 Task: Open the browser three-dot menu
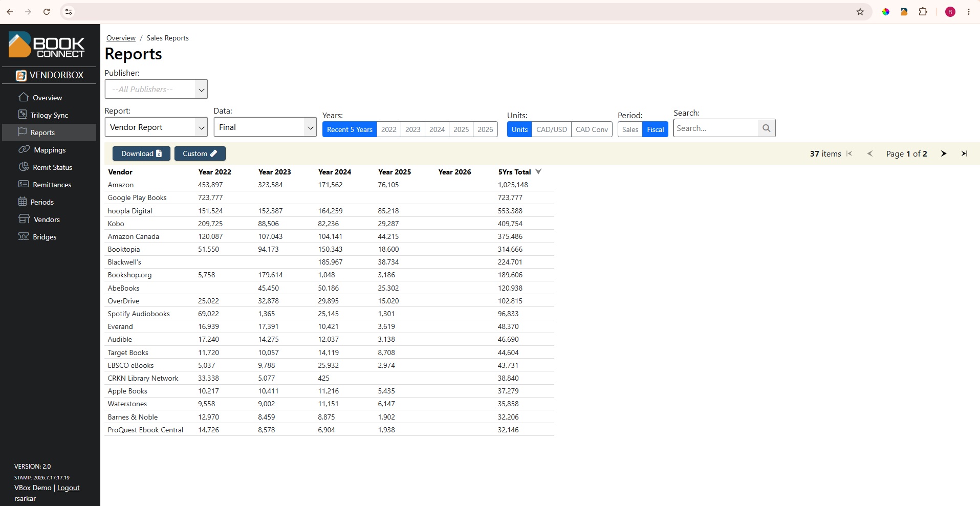[969, 12]
